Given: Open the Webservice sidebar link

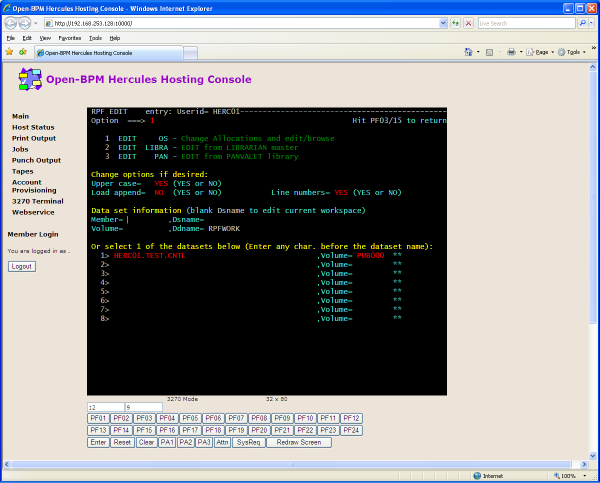Looking at the screenshot, I should pyautogui.click(x=33, y=212).
